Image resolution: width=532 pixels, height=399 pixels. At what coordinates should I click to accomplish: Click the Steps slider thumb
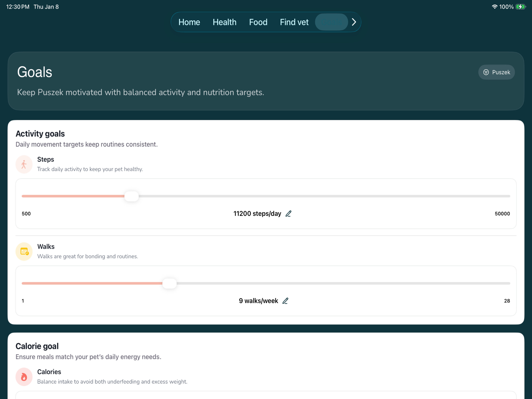point(132,196)
